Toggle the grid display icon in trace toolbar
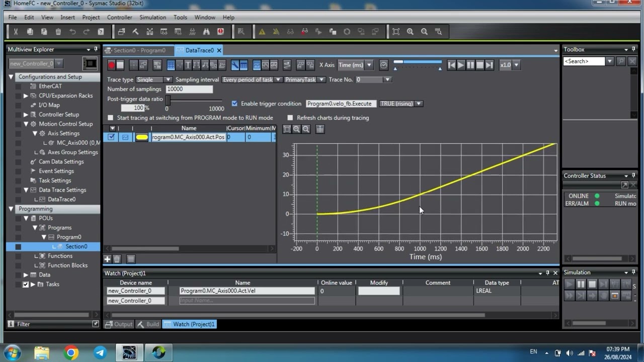This screenshot has width=644, height=362. 171,65
